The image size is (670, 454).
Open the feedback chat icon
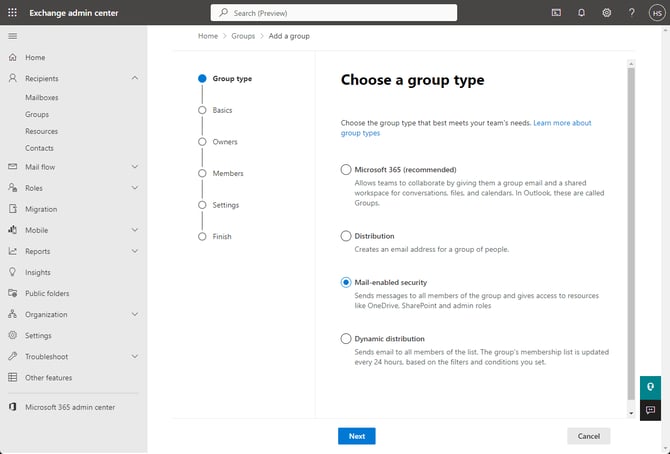coord(650,410)
